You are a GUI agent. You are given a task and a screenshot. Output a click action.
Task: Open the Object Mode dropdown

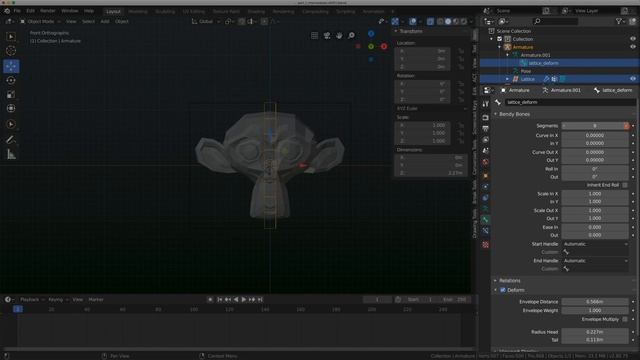[x=40, y=21]
